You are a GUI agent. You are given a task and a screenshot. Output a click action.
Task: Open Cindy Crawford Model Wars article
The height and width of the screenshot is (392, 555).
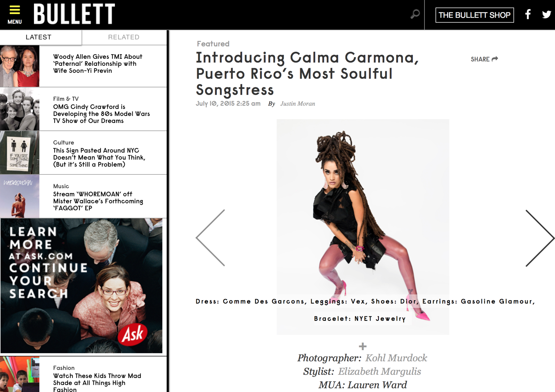tap(101, 114)
